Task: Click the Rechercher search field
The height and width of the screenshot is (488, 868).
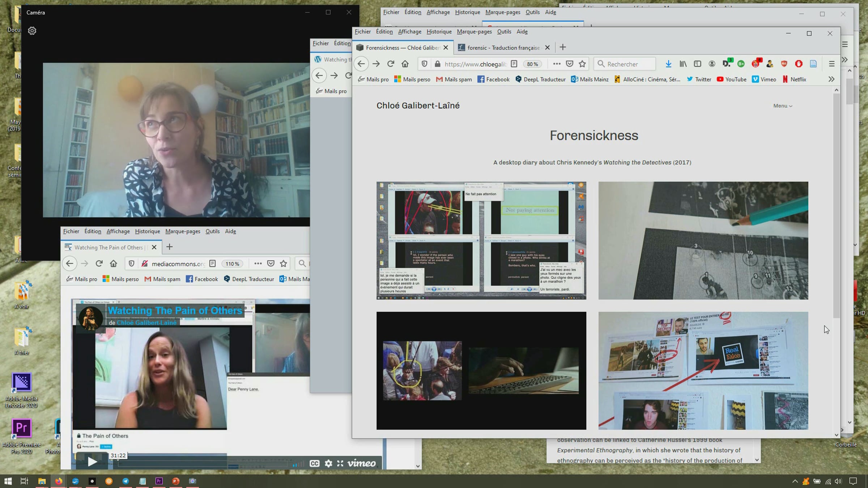Action: (x=625, y=64)
